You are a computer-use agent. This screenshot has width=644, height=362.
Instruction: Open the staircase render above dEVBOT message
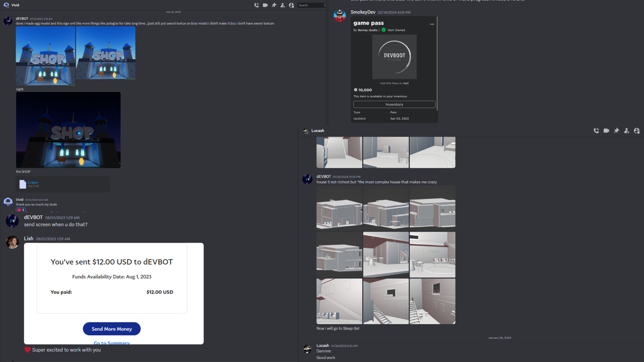(339, 152)
